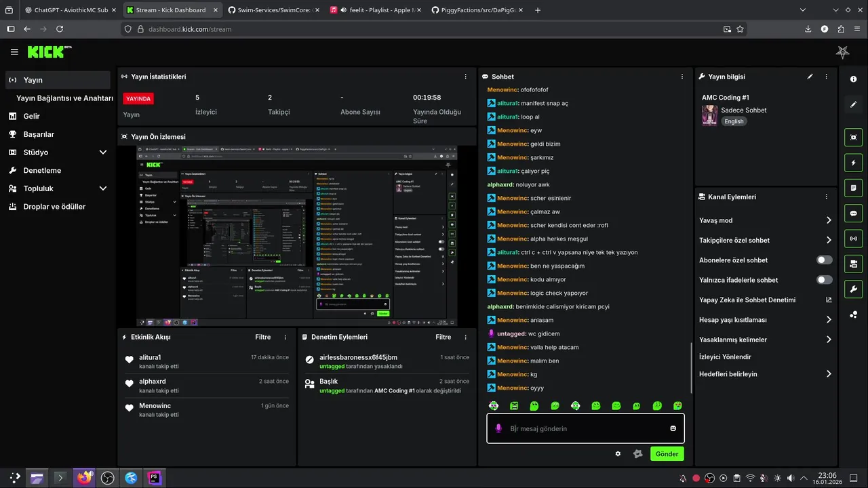868x488 pixels.
Task: Toggle the broadcast signal widget icon in sidebar
Action: click(853, 239)
